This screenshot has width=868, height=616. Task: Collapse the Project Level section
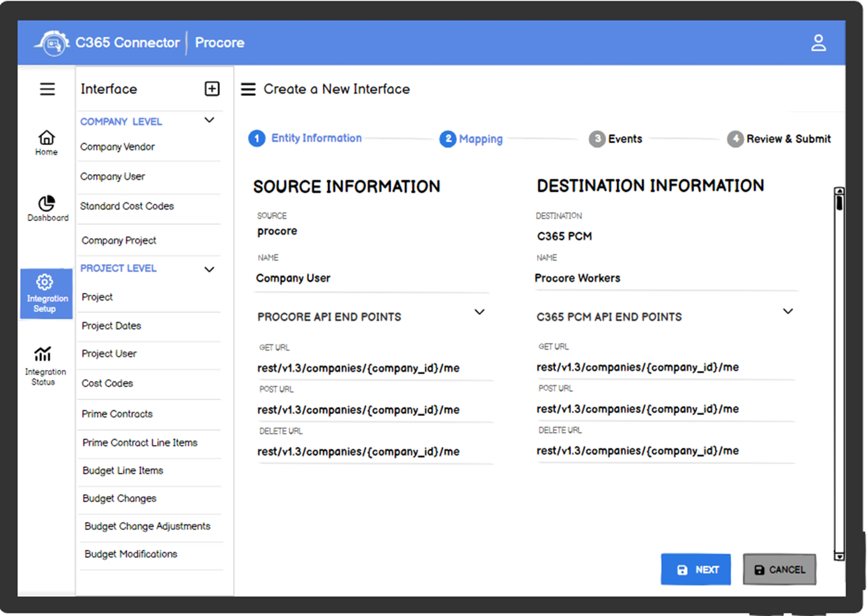[x=209, y=269]
